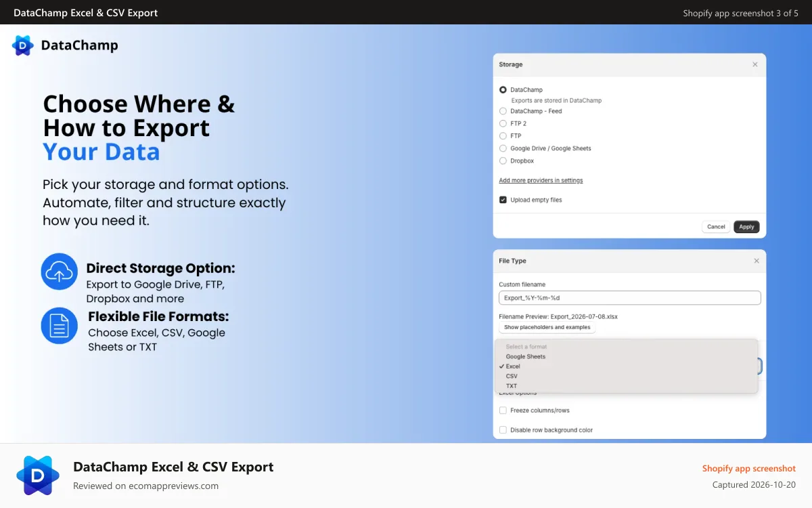Screen dimensions: 812x508
Task: Click Exports are stored in DataChamp description
Action: point(556,100)
